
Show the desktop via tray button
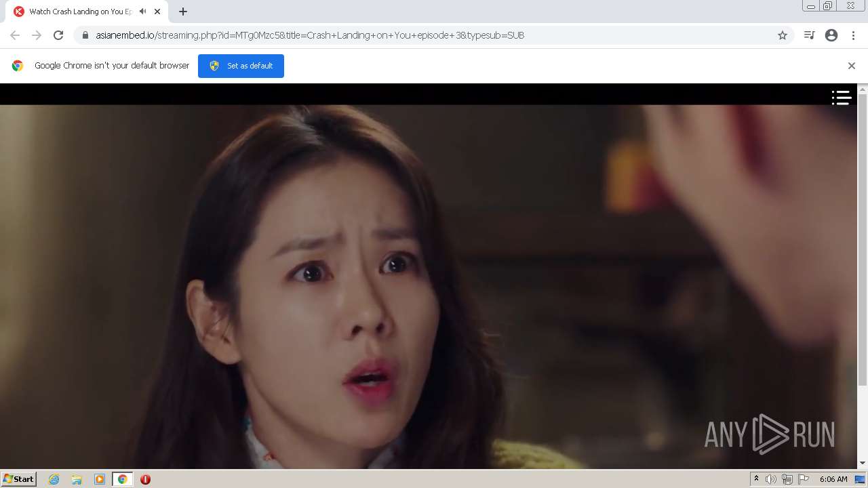[x=860, y=479]
